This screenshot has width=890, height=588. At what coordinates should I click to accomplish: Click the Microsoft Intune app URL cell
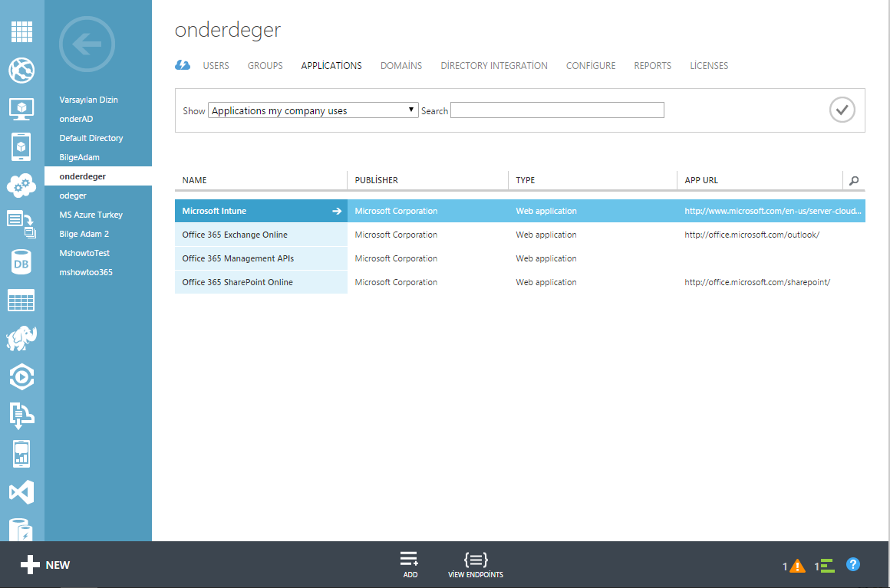pyautogui.click(x=773, y=211)
